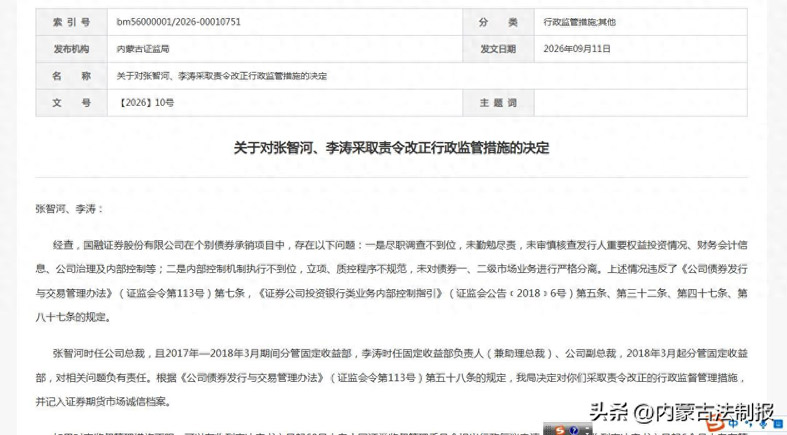Click the title text in the 名称 row
This screenshot has height=435, width=787.
tap(221, 76)
